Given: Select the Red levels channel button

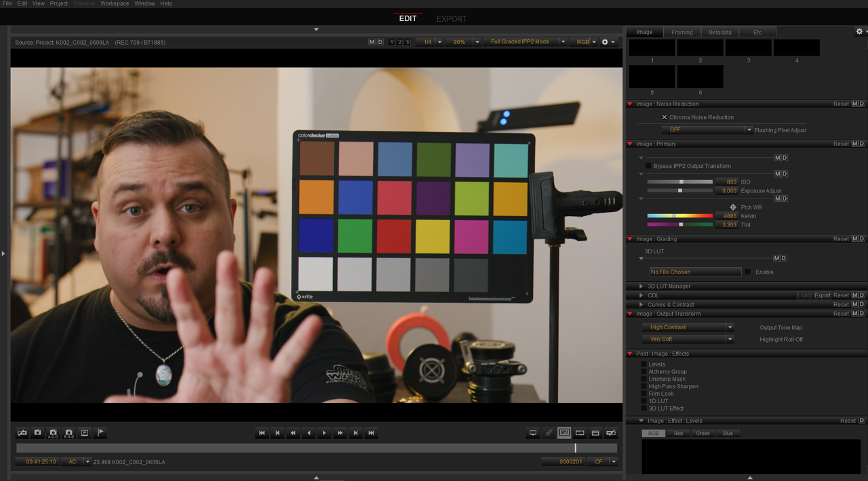Looking at the screenshot, I should pos(678,434).
